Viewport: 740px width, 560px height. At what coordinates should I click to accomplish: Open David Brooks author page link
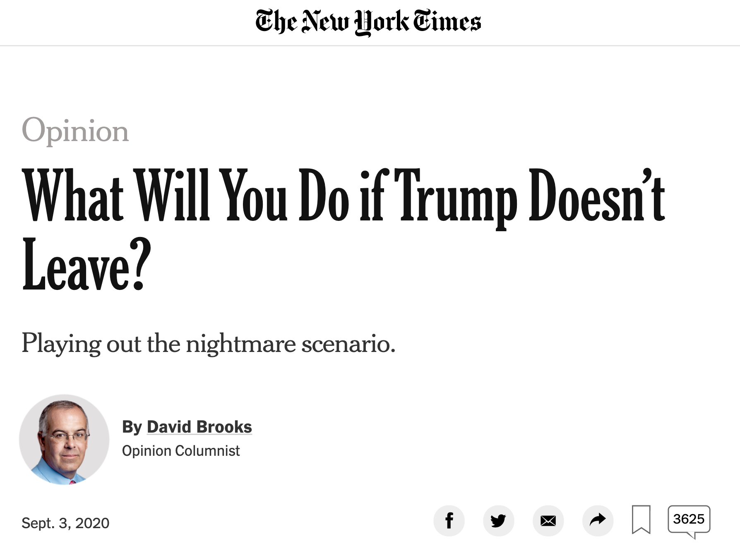(x=199, y=427)
